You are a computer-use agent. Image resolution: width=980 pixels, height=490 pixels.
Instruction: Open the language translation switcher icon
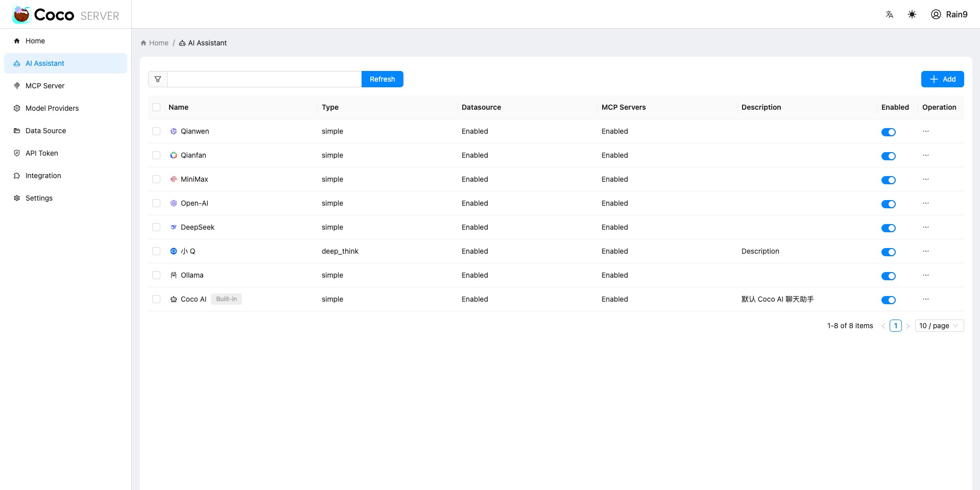pyautogui.click(x=889, y=14)
